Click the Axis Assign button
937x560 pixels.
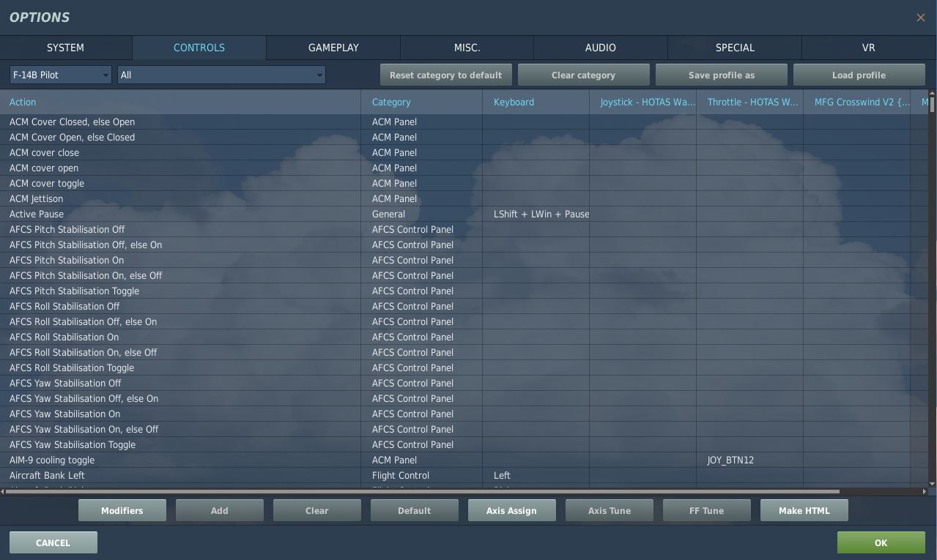click(511, 510)
